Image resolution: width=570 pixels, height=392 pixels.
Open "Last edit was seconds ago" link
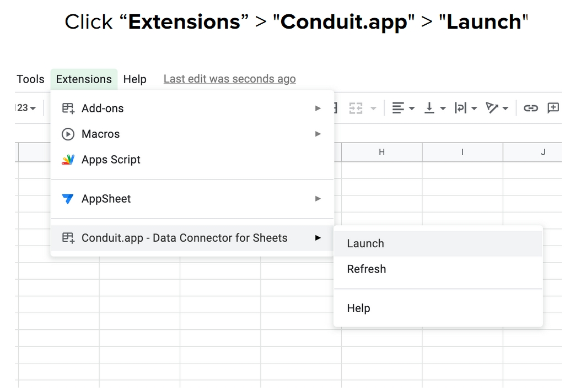click(x=229, y=79)
